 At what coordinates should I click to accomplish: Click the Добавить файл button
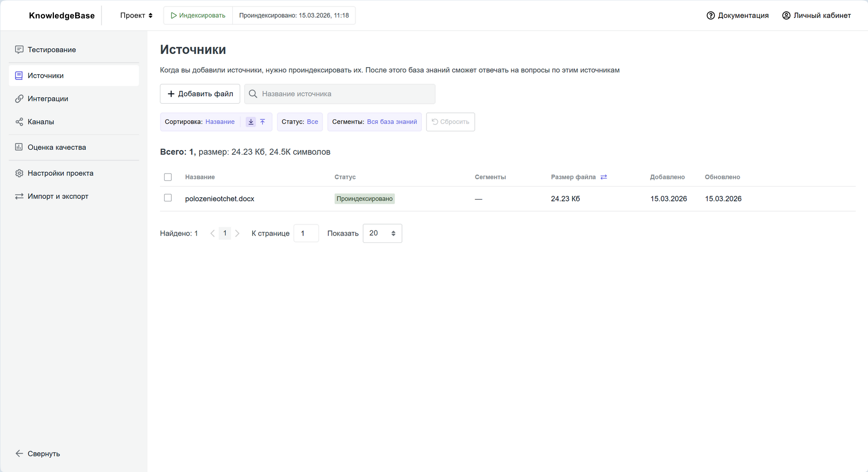[x=200, y=94]
